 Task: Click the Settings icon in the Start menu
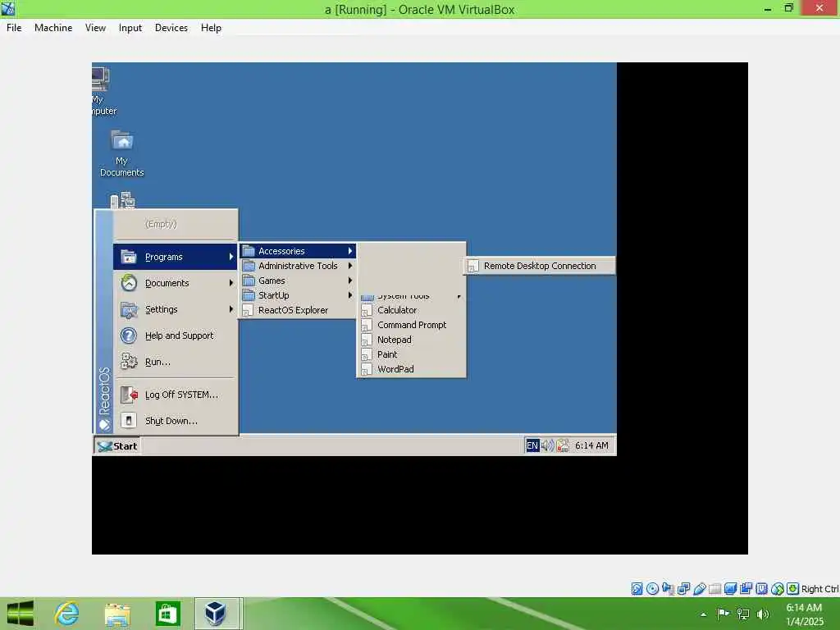[129, 309]
